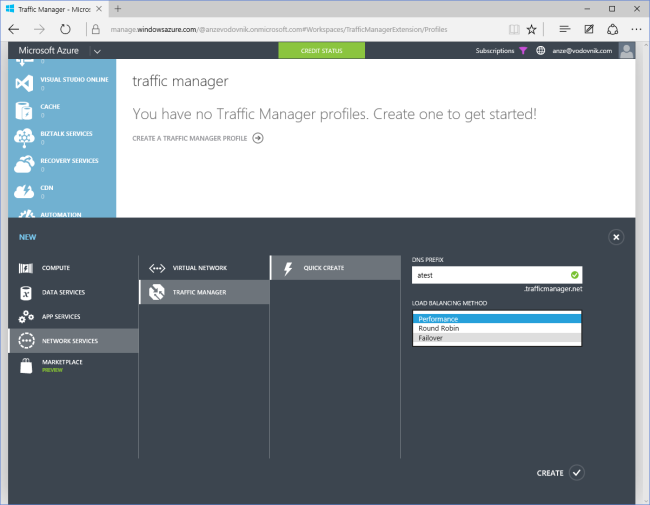This screenshot has height=505, width=650.
Task: Refresh the page in the browser
Action: pyautogui.click(x=65, y=29)
